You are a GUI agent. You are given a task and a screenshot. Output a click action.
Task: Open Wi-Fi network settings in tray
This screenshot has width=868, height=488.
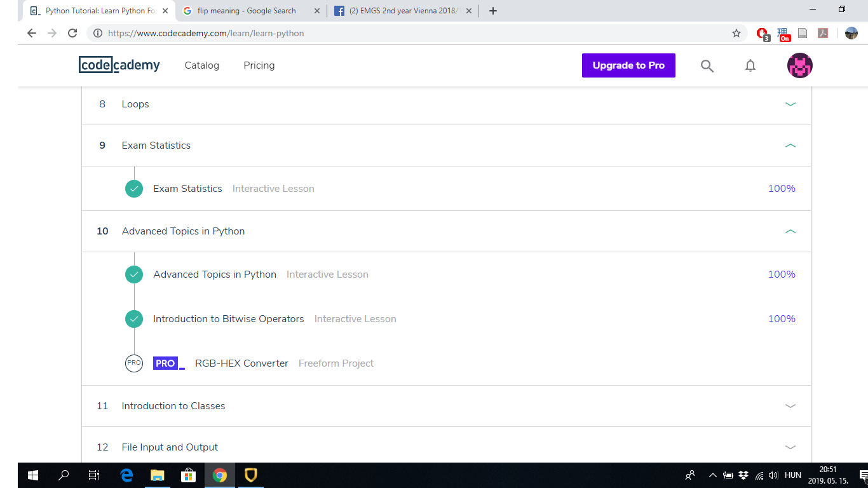point(759,475)
